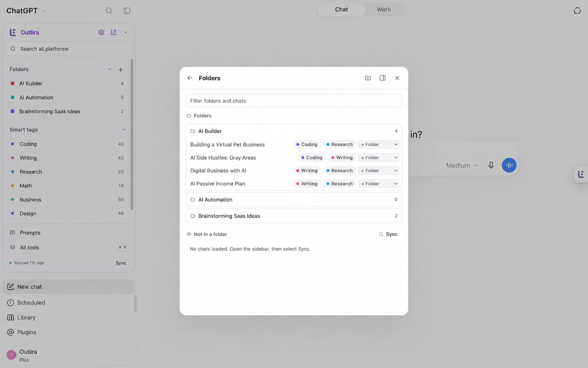The height and width of the screenshot is (368, 588).
Task: Click Sync in Outlira sidebar footer
Action: 121,263
